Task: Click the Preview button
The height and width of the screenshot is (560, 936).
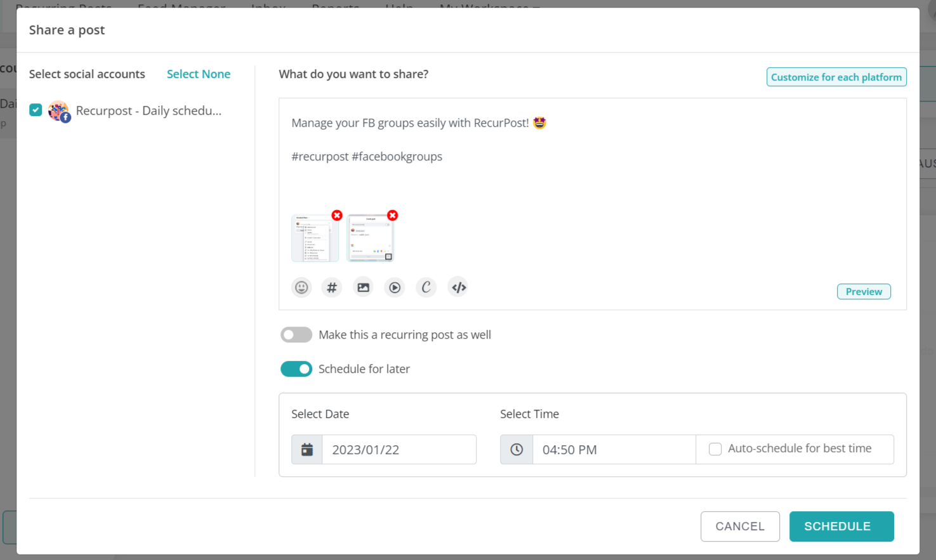Action: click(864, 292)
